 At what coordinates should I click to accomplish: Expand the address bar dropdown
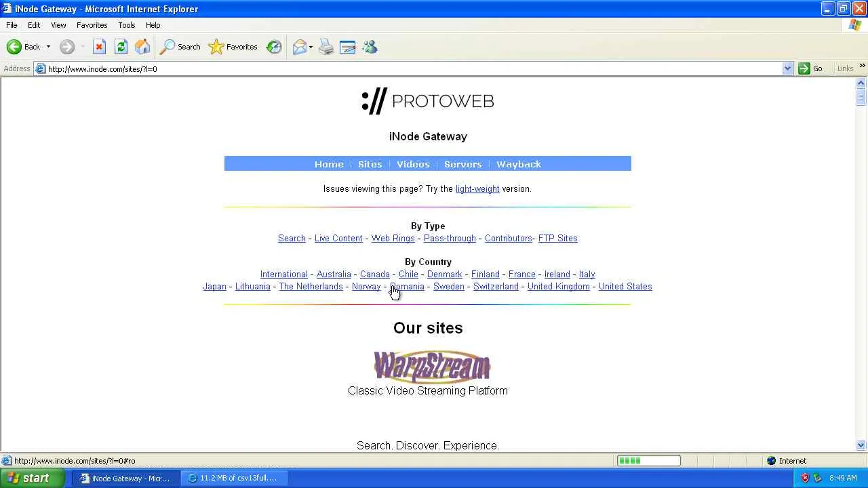pyautogui.click(x=787, y=68)
